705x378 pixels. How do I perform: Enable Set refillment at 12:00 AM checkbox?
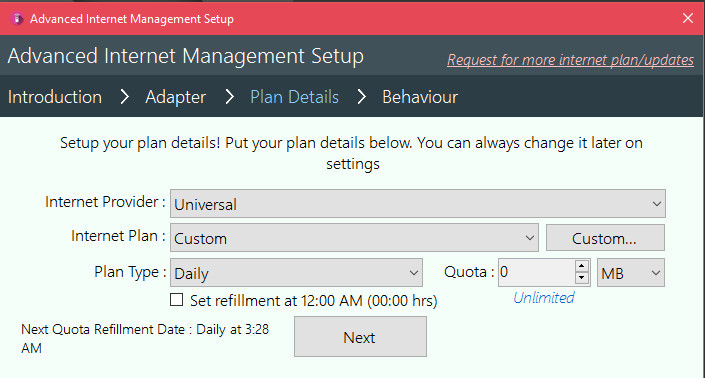[x=176, y=300]
